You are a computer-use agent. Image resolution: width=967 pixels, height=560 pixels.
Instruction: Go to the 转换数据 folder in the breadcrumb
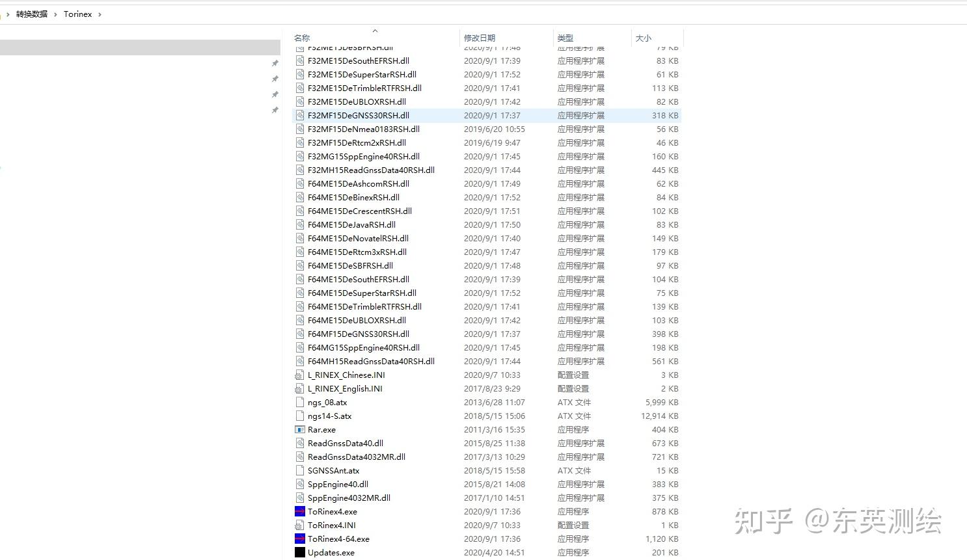click(x=32, y=14)
